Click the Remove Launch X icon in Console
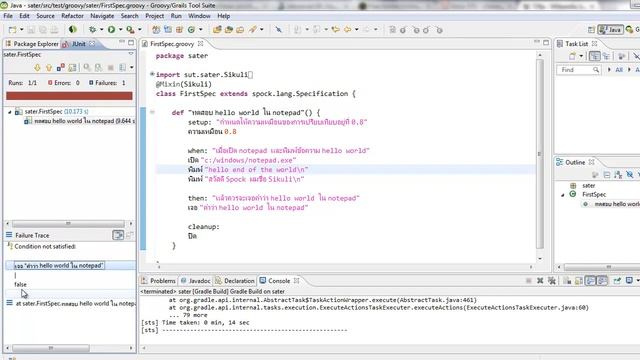The height and width of the screenshot is (360, 640). coord(540,281)
